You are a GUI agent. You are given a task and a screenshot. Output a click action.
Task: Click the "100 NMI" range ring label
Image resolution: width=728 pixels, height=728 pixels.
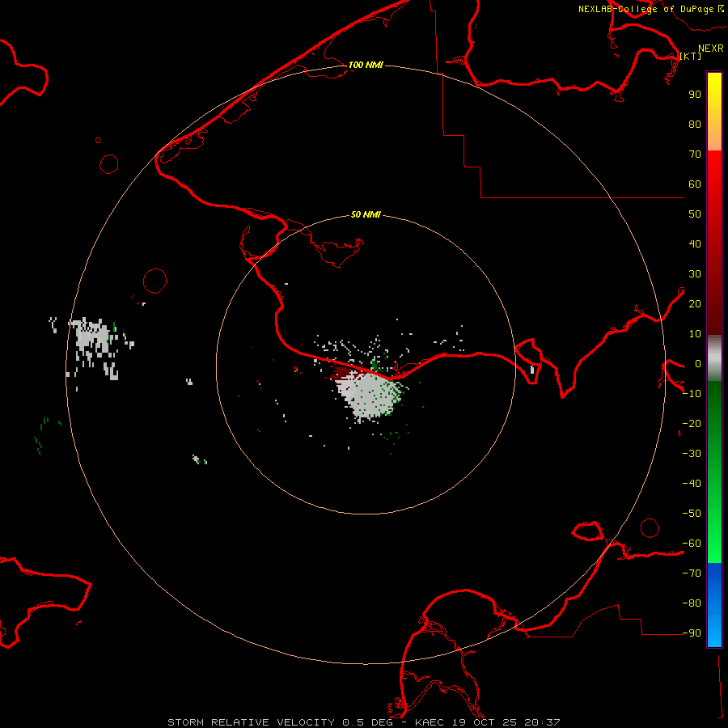(x=366, y=65)
